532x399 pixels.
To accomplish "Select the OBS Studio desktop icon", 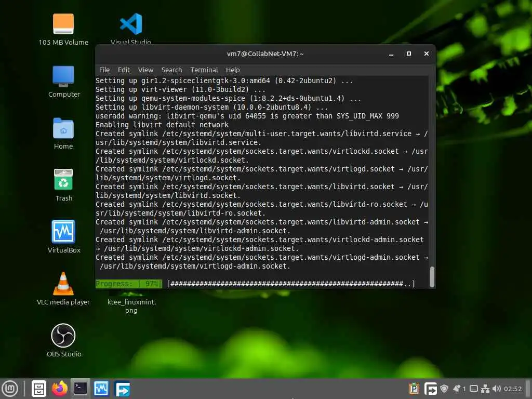I will tap(64, 340).
